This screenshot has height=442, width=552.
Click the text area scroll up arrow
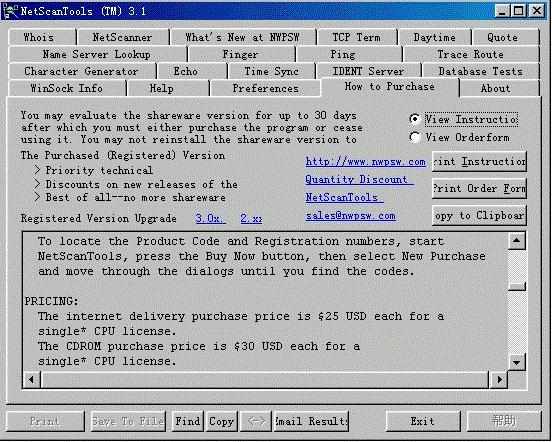click(517, 241)
